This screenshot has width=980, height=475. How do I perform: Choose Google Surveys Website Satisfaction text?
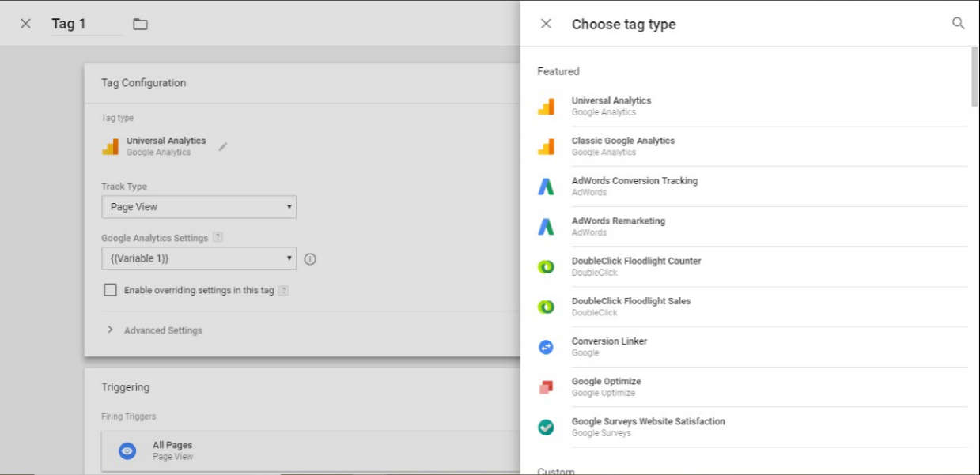point(649,421)
